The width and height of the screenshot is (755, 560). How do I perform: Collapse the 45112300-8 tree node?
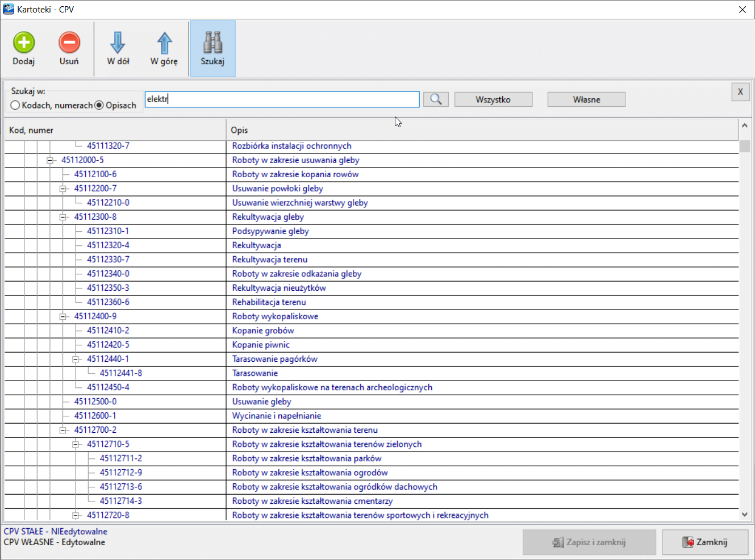(x=63, y=217)
